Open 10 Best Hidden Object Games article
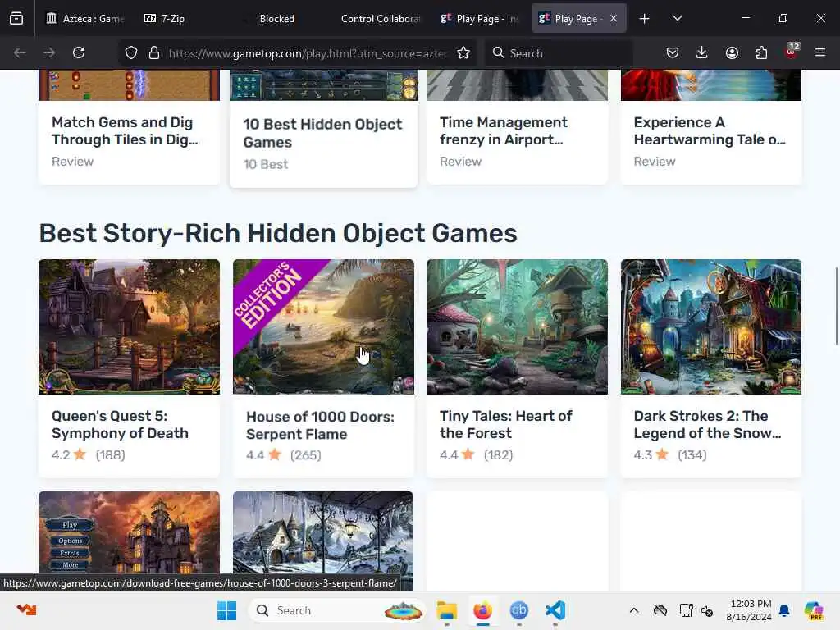The width and height of the screenshot is (840, 630). tap(322, 133)
